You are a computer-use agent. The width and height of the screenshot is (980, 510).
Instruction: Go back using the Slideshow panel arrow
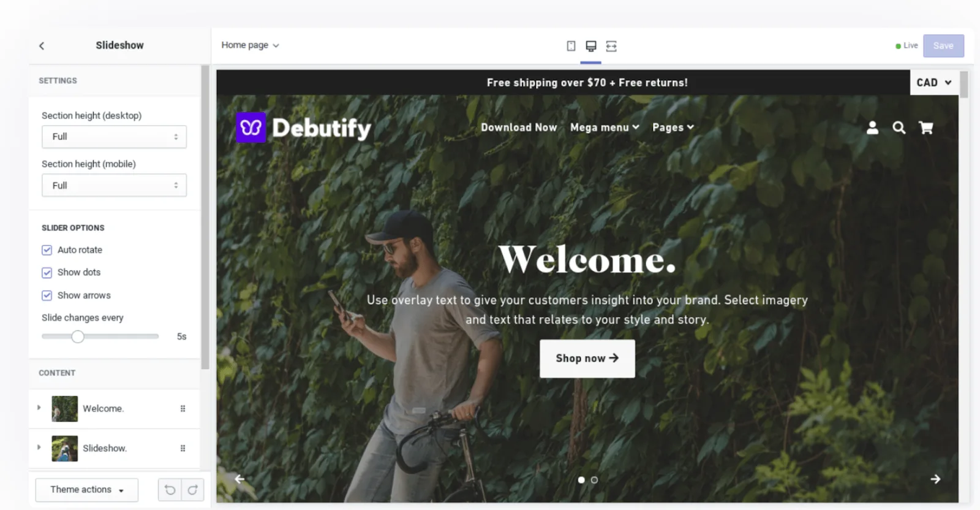pos(42,45)
